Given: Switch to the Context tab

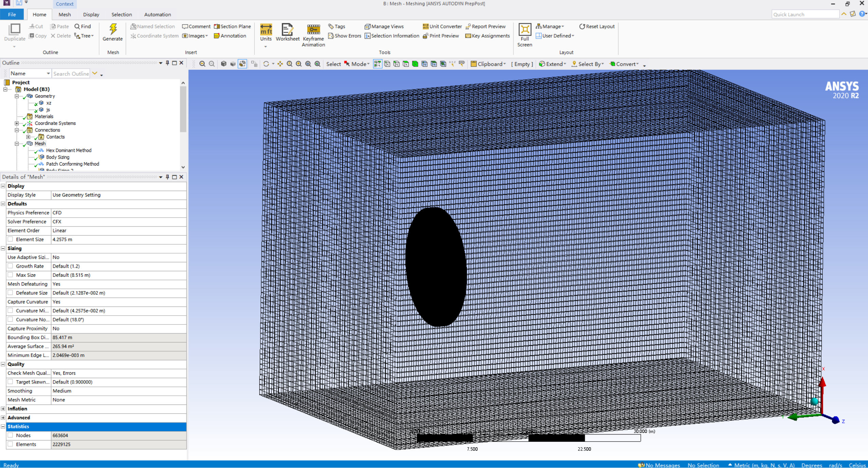Looking at the screenshot, I should [65, 4].
